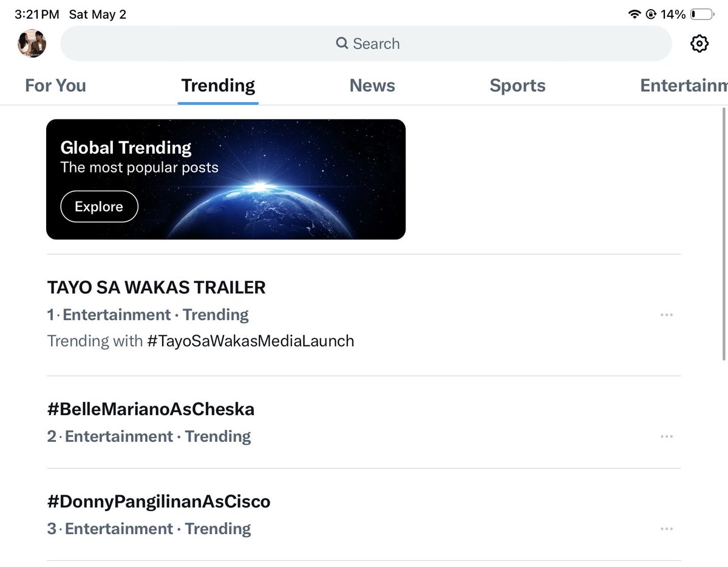Open the TAYO SA WAKAS TRAILER trend
Image resolution: width=728 pixels, height=567 pixels.
[x=157, y=288]
